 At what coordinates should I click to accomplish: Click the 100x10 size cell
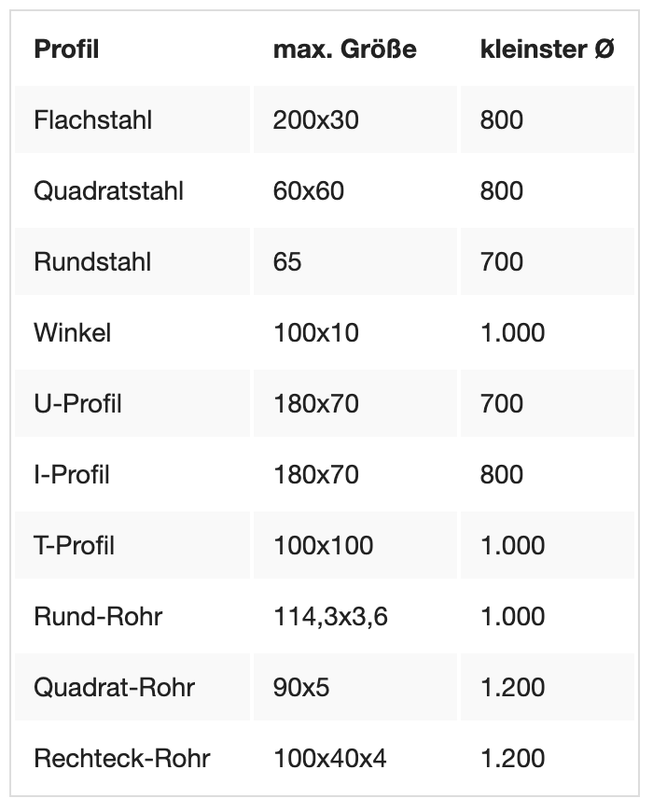315,333
